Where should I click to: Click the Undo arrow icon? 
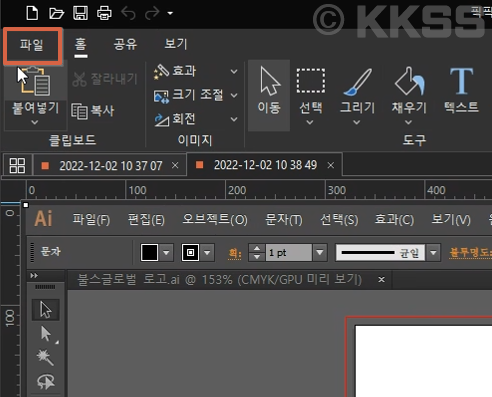pos(128,13)
